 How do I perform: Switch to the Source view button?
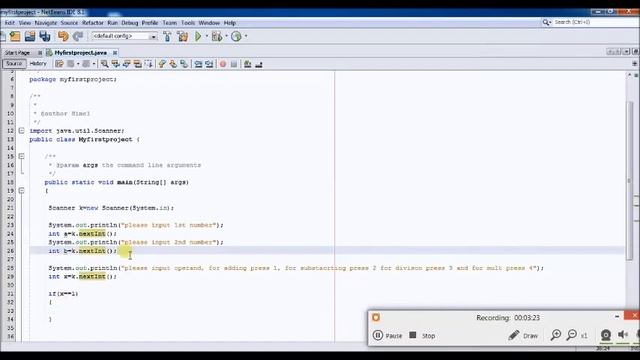tap(14, 64)
